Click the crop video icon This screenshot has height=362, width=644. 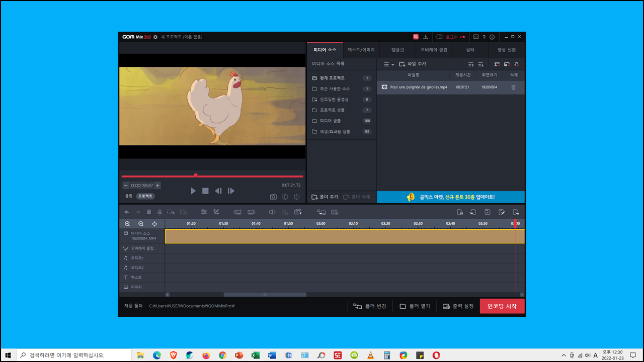(x=217, y=212)
